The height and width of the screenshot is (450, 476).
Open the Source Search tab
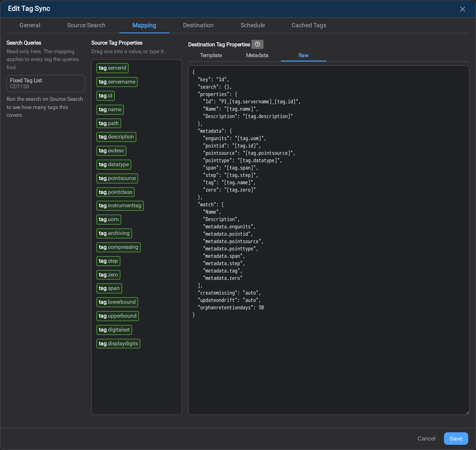tap(86, 25)
